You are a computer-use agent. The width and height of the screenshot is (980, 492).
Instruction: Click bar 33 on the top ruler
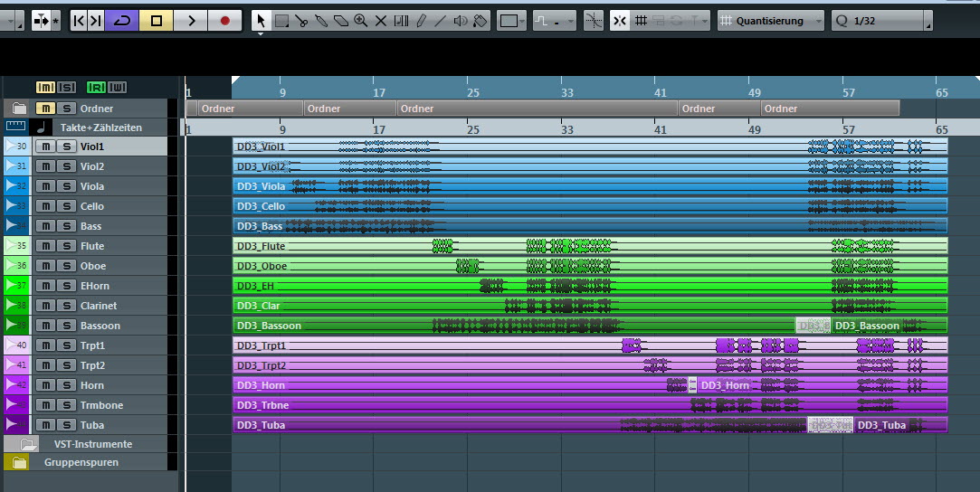[566, 93]
